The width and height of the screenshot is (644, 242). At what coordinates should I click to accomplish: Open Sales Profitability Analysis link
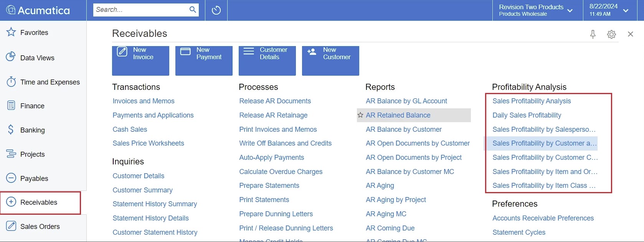pos(532,101)
